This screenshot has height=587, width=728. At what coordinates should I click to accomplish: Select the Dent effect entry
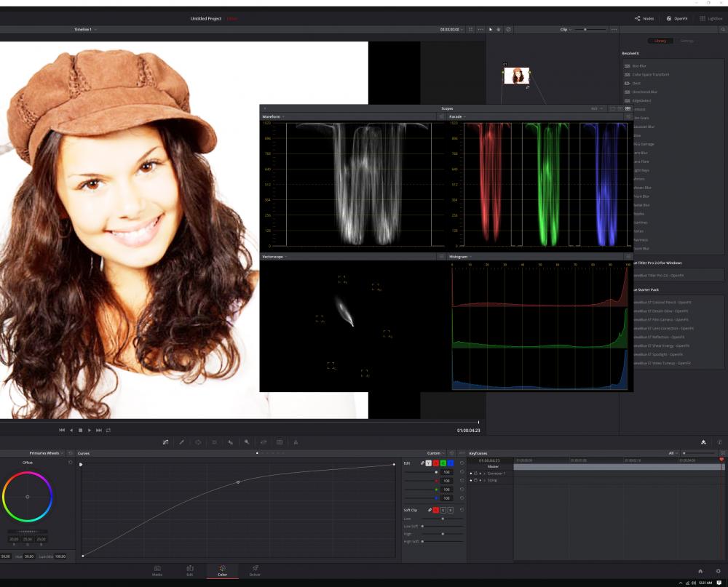click(x=636, y=83)
